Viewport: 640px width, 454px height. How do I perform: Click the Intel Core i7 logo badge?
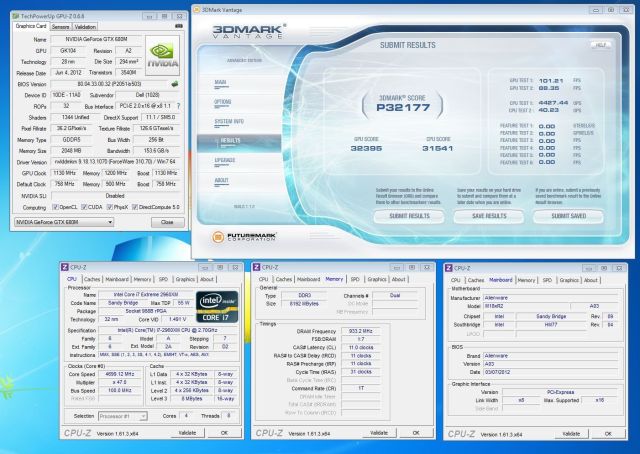click(217, 307)
